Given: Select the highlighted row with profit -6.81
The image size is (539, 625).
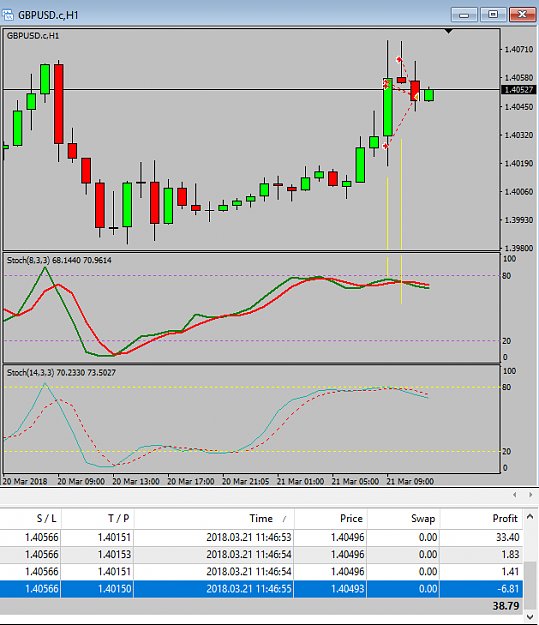Looking at the screenshot, I should 262,589.
